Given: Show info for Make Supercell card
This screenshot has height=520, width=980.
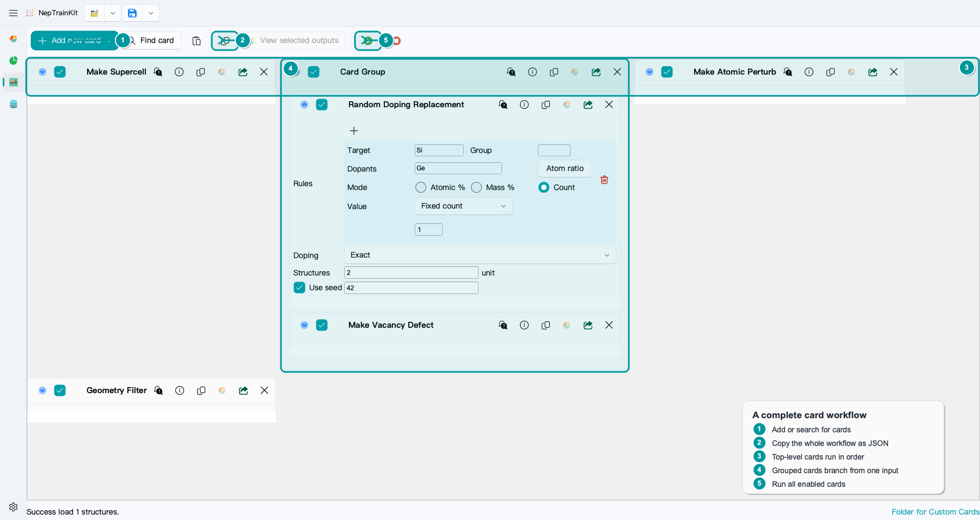Looking at the screenshot, I should tap(179, 72).
